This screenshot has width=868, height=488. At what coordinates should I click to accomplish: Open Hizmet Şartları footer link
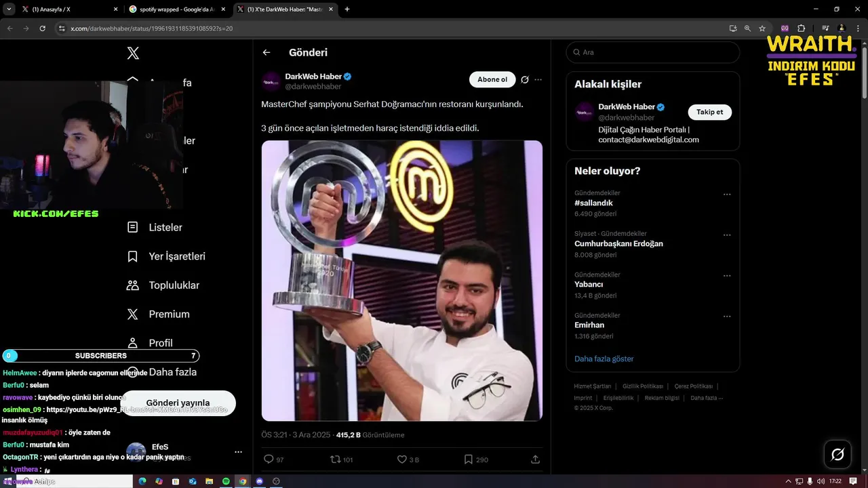pos(592,386)
